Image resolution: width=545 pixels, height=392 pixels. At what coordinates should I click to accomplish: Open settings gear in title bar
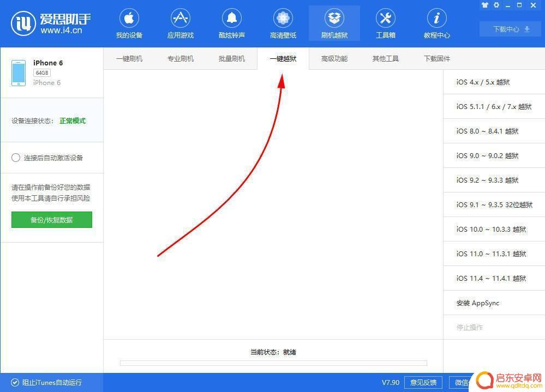point(496,5)
